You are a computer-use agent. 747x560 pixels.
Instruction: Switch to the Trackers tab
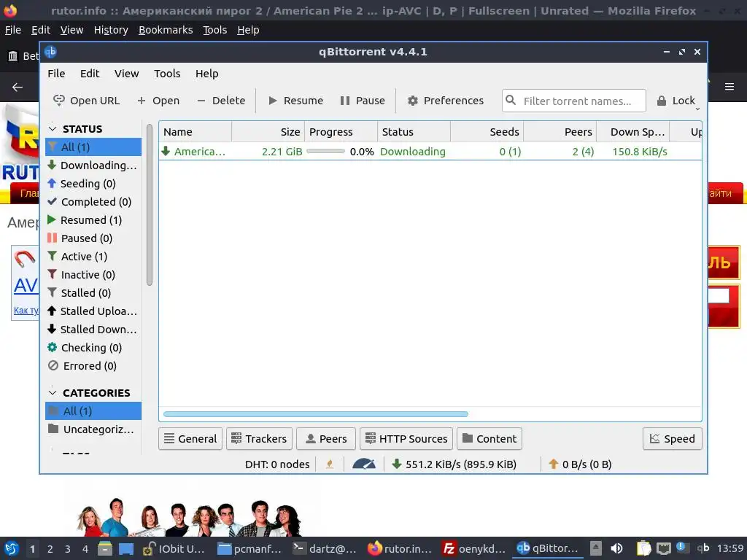pos(259,438)
